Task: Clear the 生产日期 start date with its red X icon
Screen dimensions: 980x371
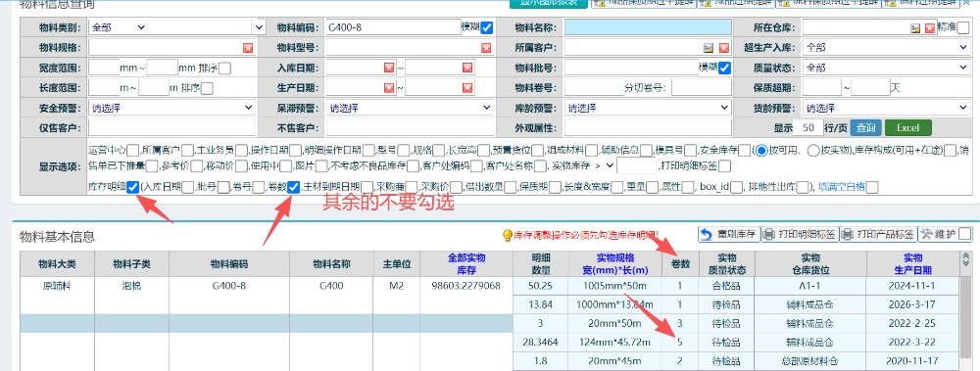Action: (389, 87)
